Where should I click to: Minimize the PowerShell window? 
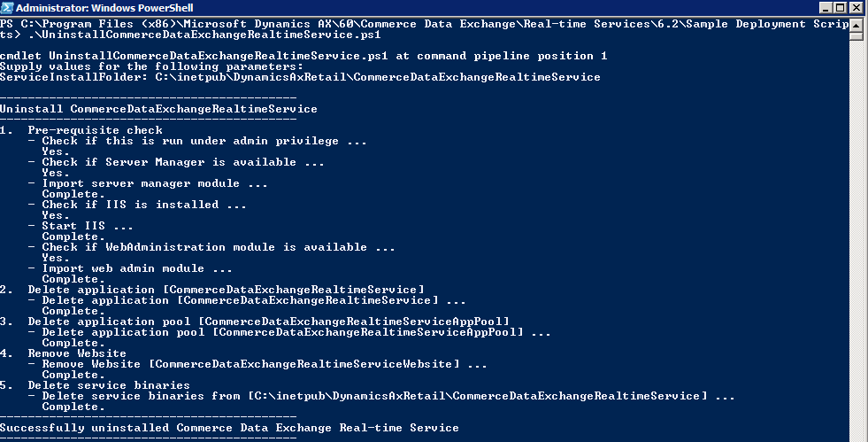point(824,7)
